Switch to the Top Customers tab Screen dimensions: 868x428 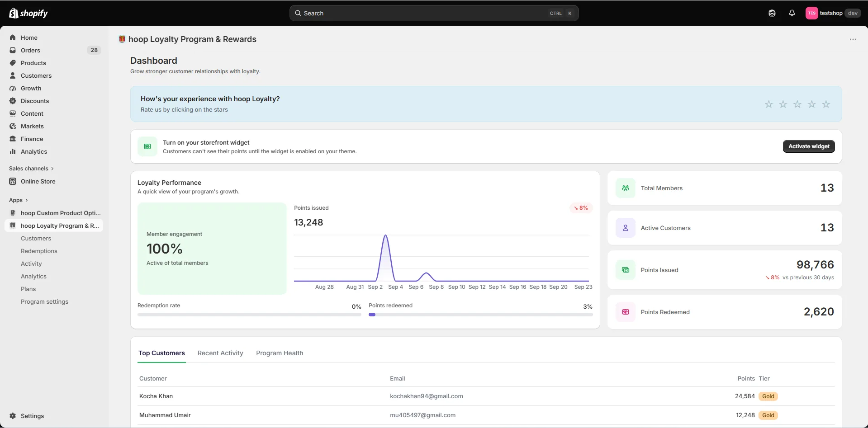point(161,353)
